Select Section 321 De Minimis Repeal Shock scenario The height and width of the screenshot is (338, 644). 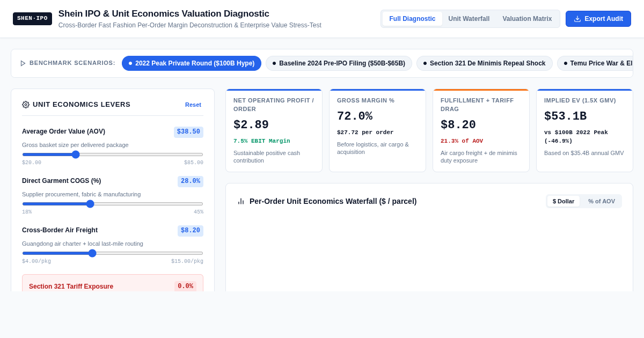(485, 63)
